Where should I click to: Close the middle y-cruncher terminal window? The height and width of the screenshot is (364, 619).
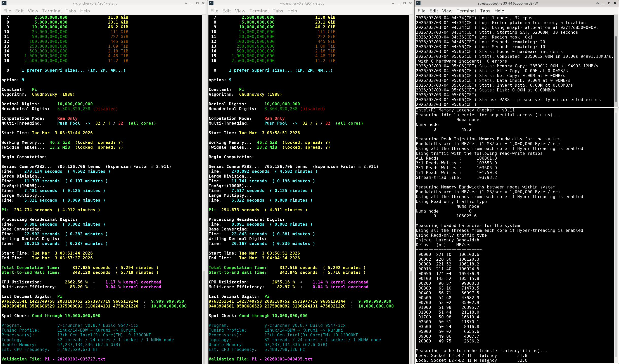pyautogui.click(x=410, y=3)
